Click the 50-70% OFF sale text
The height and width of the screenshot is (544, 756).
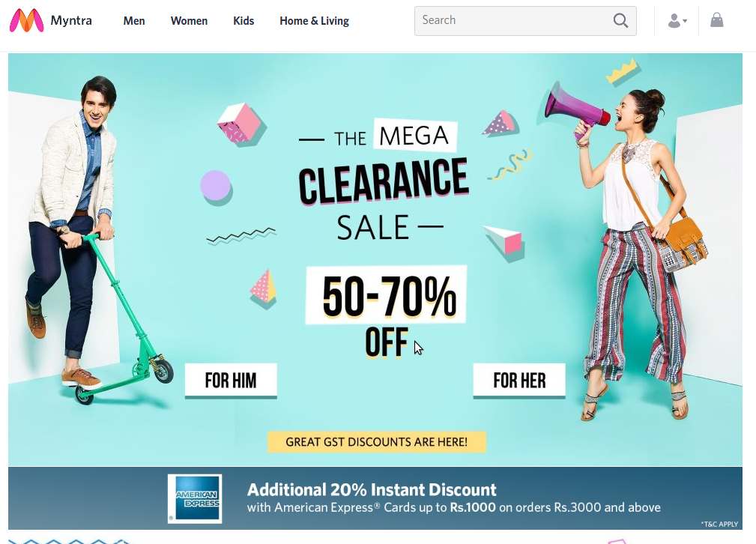coord(386,312)
